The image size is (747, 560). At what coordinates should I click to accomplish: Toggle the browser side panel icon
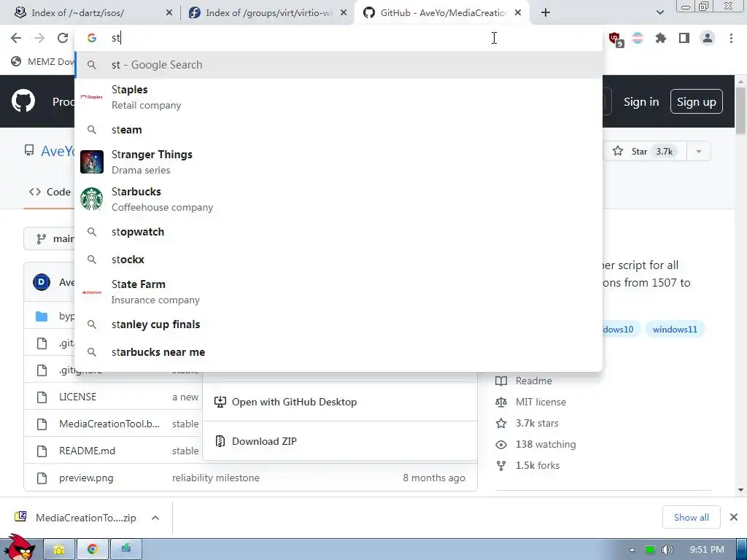click(684, 38)
